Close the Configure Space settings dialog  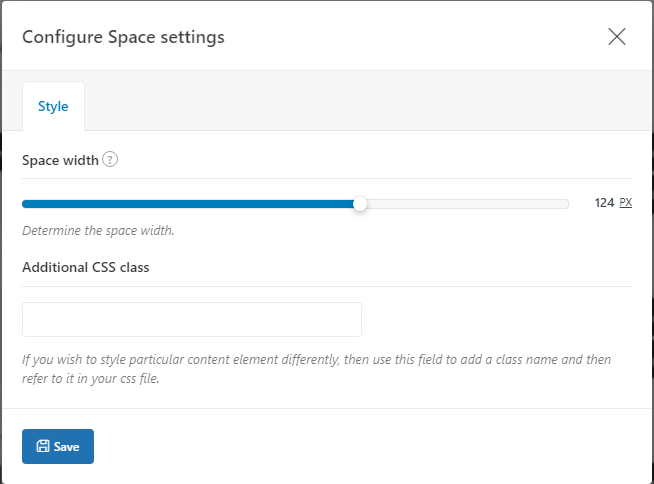click(616, 37)
